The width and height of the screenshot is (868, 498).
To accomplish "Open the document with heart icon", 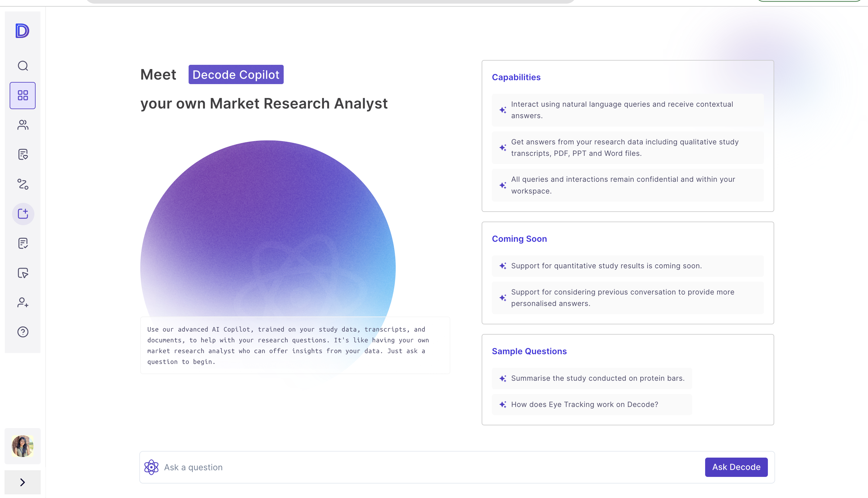I will tap(23, 154).
